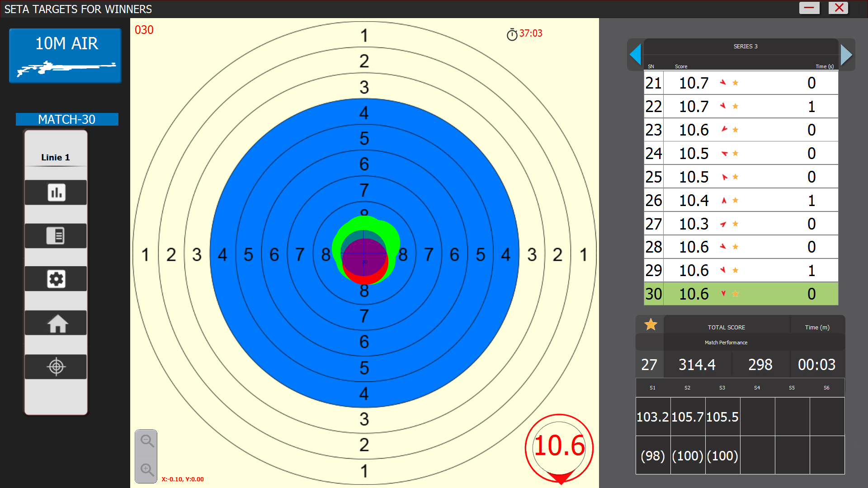868x488 pixels.
Task: Select highlighted shot 30 row
Action: tap(741, 294)
